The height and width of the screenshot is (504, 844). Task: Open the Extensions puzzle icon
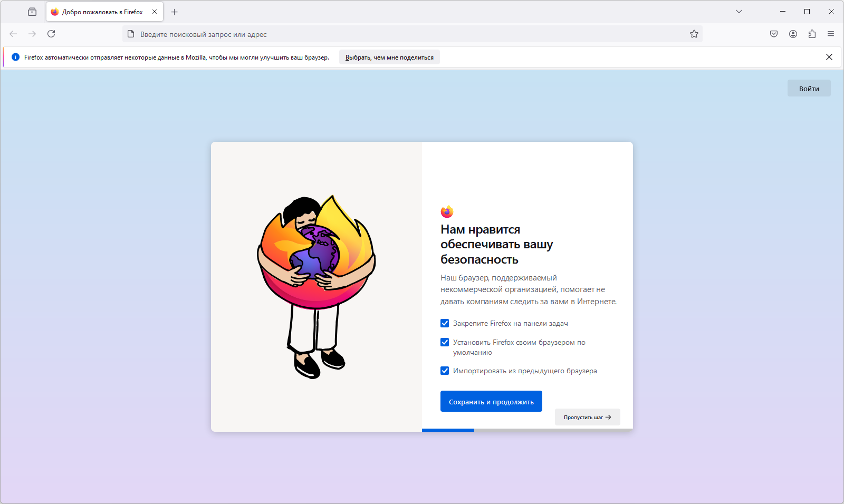click(812, 34)
